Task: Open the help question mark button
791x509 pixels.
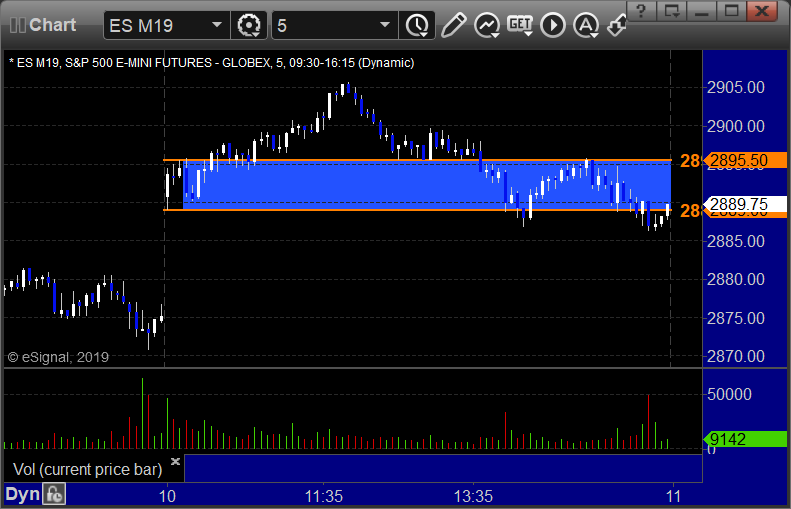Action: (641, 11)
